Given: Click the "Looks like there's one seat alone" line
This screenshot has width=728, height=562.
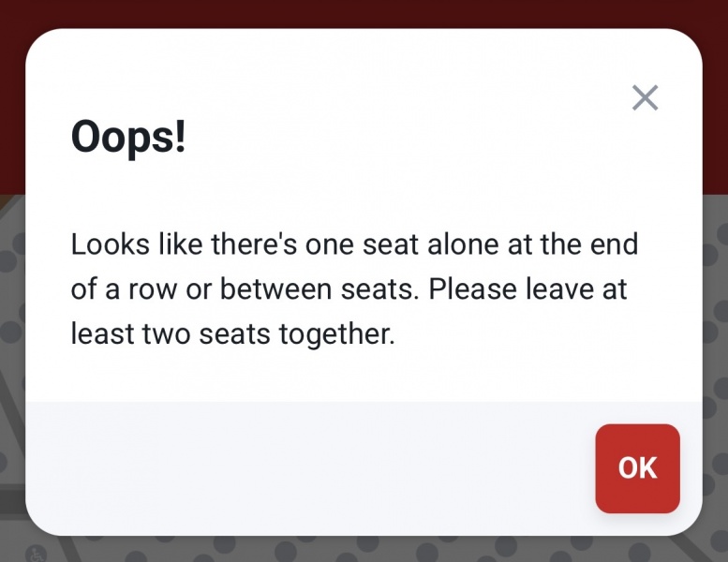Looking at the screenshot, I should tap(354, 245).
